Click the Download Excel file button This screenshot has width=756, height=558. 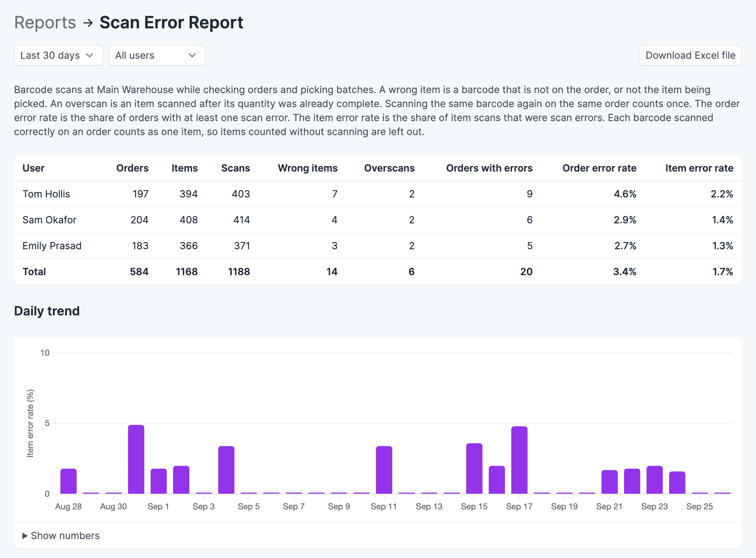pos(691,55)
